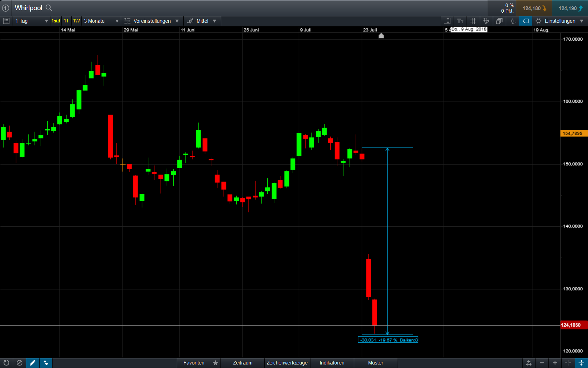Viewport: 588px width, 368px height.
Task: Click the red 124,1850 current price label
Action: [574, 325]
